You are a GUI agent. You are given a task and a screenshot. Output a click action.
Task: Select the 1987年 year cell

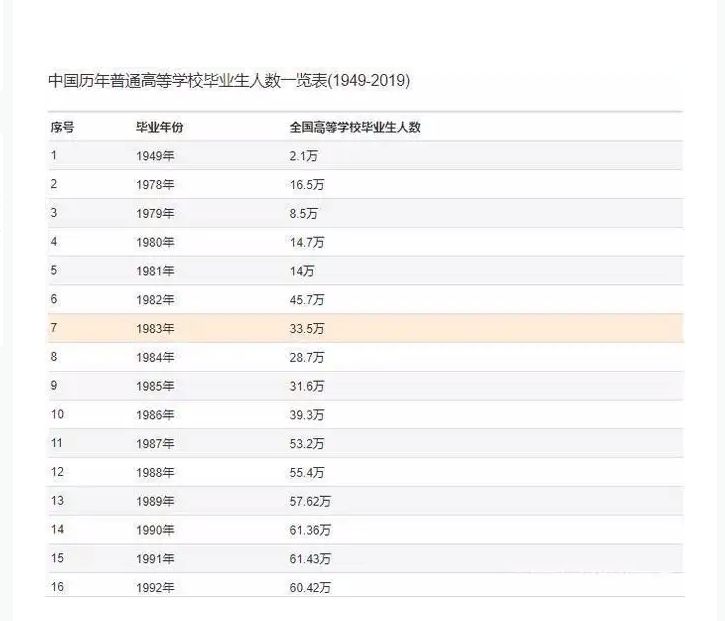[x=155, y=443]
